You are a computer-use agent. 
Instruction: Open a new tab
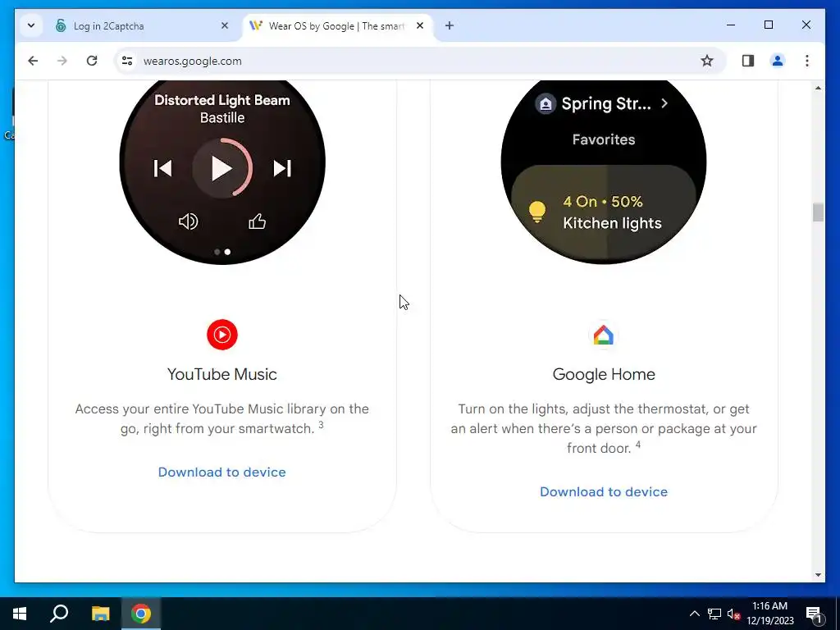[x=450, y=25]
